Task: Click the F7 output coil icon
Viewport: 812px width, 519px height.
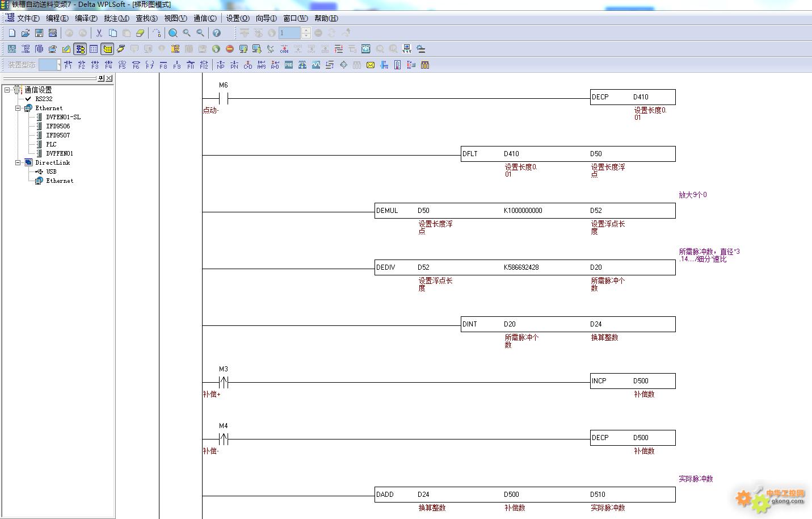Action: 149,65
